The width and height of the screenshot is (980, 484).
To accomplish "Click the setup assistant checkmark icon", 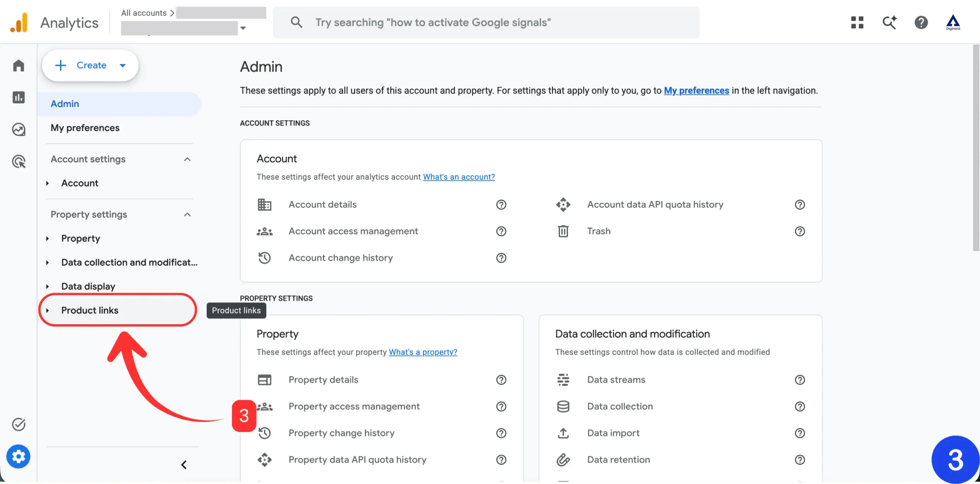I will tap(18, 424).
